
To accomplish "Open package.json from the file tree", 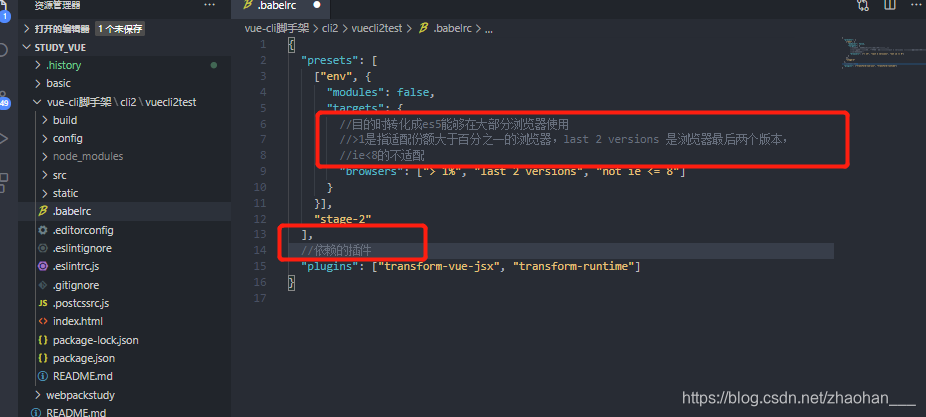I will (x=84, y=358).
